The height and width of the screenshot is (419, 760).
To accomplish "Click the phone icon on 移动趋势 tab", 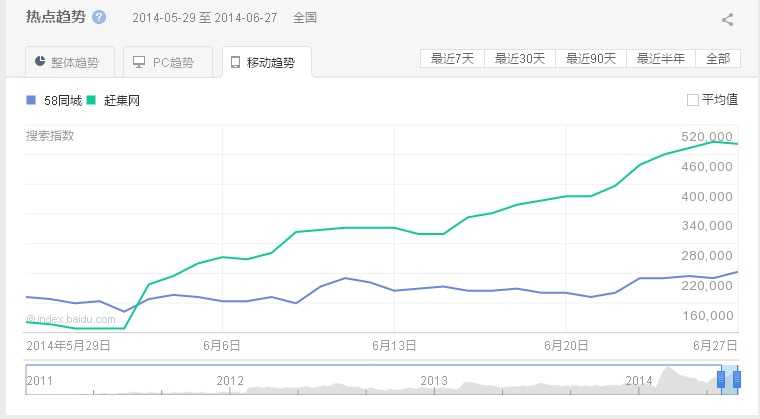I will 235,62.
